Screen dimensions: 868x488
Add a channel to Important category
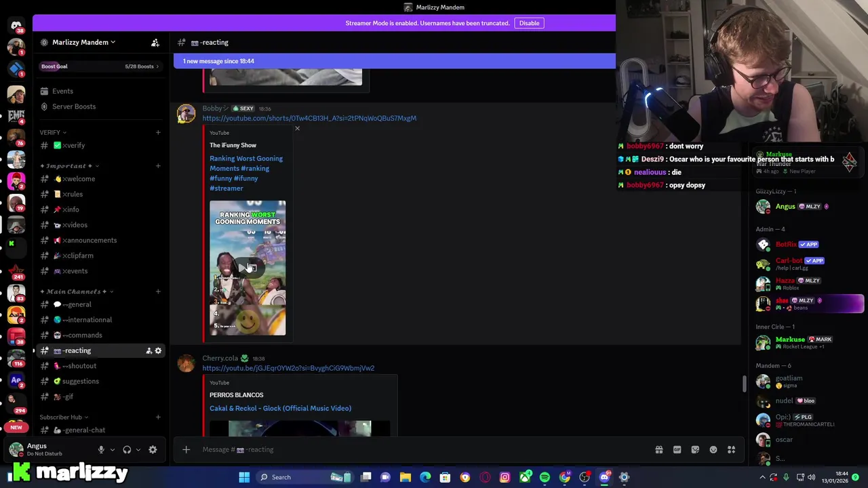[x=158, y=166]
